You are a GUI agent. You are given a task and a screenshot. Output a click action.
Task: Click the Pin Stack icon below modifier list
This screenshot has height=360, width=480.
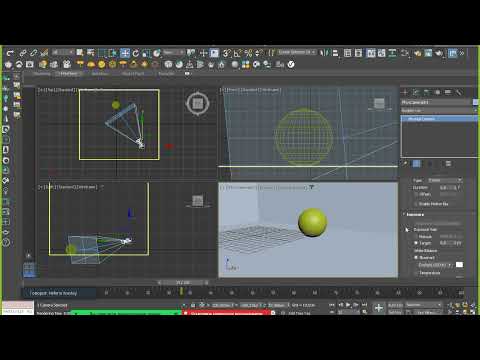[405, 163]
